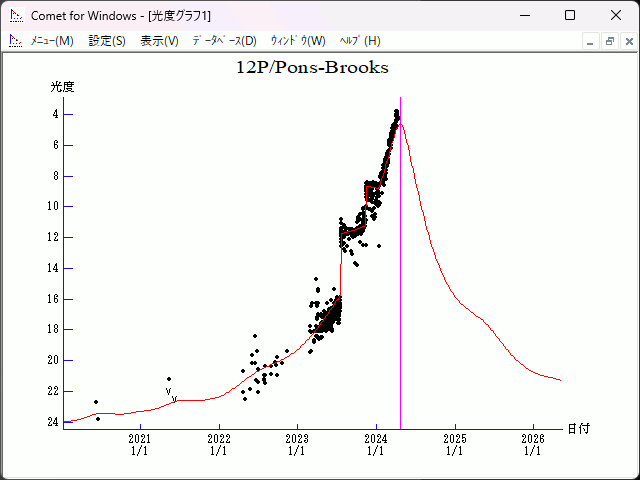This screenshot has width=640, height=480.
Task: Click the 12P/Pons-Brooks graph title
Action: point(312,67)
